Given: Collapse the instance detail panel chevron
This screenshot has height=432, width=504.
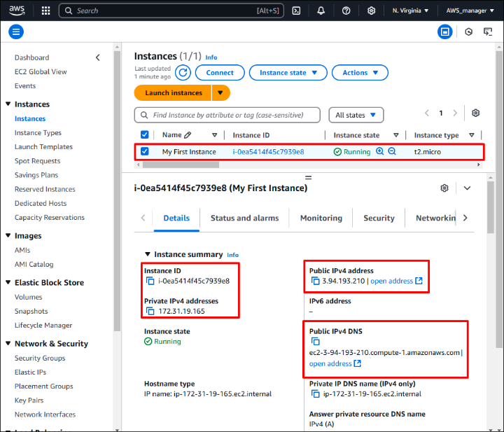Looking at the screenshot, I should coord(467,188).
